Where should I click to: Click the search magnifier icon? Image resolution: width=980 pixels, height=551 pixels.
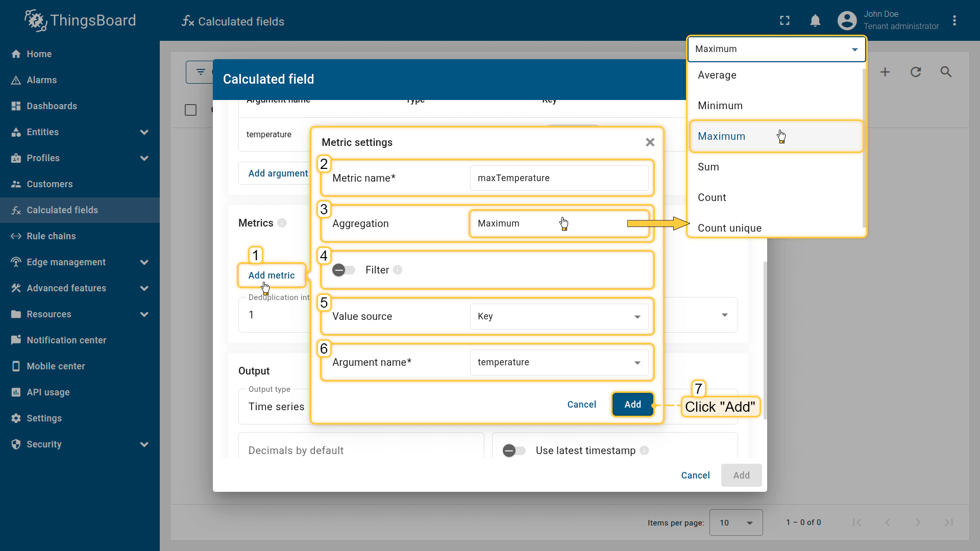(946, 72)
